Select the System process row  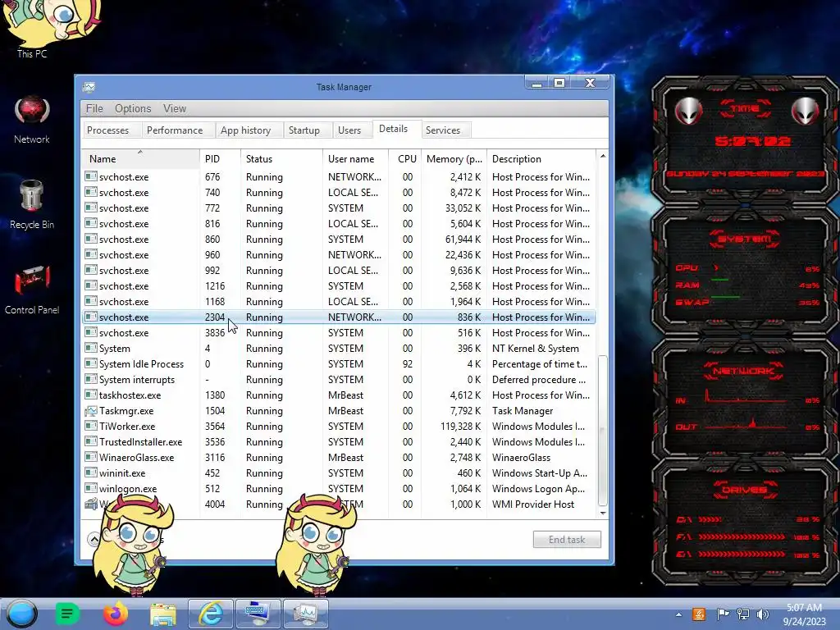(339, 348)
